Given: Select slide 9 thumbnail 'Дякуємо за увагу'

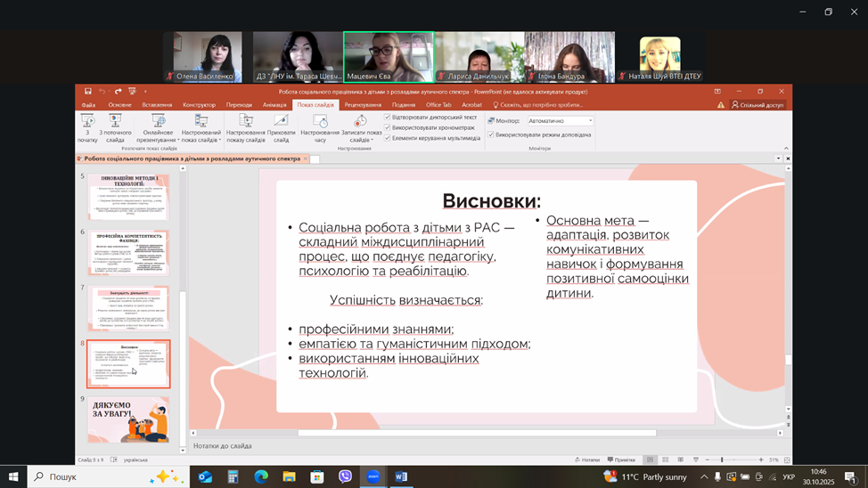Looking at the screenshot, I should tap(128, 420).
